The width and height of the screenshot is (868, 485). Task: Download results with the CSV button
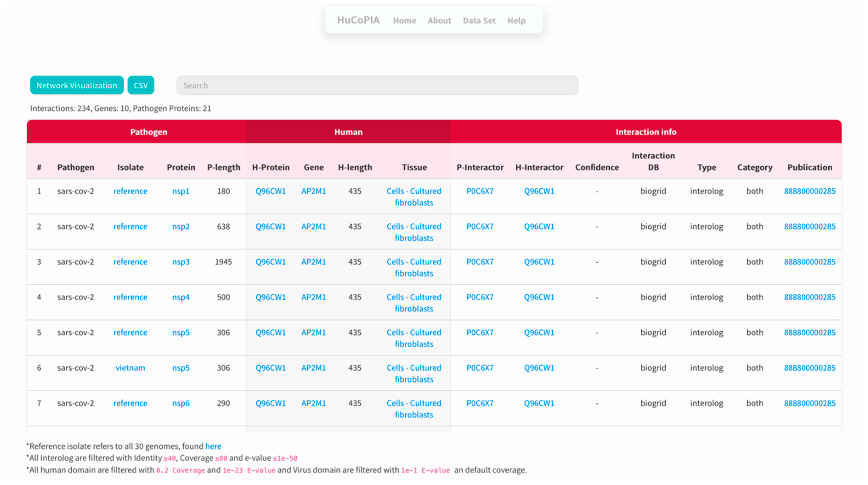coord(141,85)
